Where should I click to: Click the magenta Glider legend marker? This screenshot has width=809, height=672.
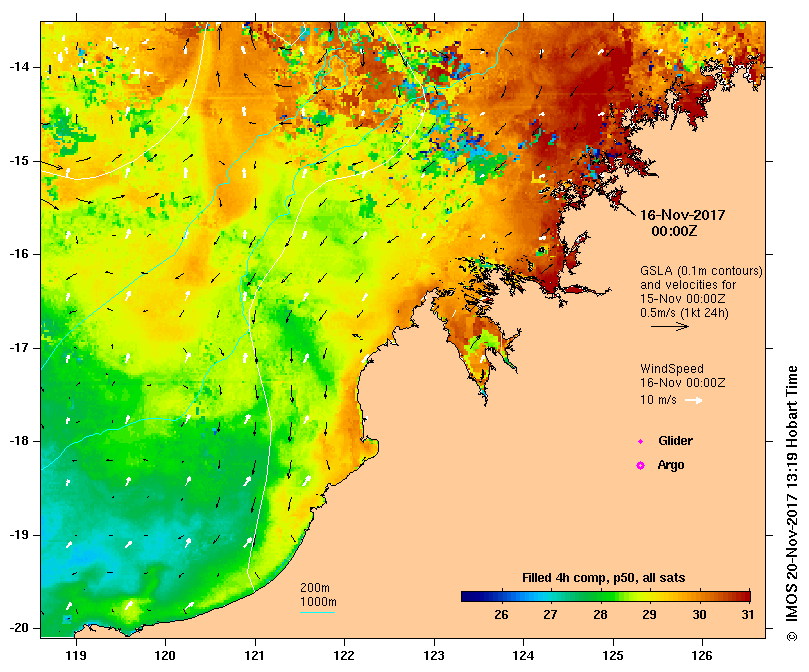pos(640,441)
